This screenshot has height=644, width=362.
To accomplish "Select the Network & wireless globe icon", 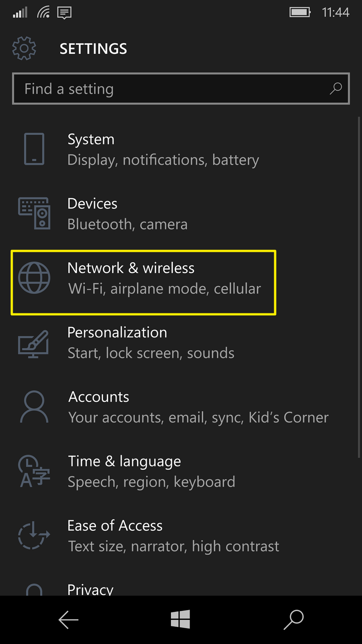I will coord(34,277).
